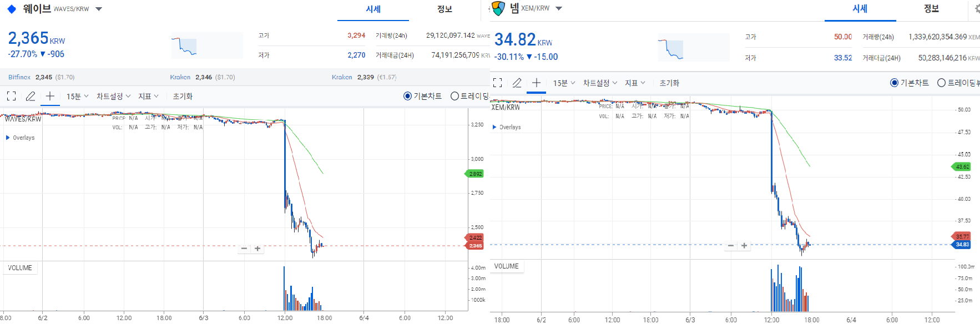Image resolution: width=980 pixels, height=324 pixels.
Task: Select 기본차트 radio on XEM chart
Action: click(x=910, y=83)
